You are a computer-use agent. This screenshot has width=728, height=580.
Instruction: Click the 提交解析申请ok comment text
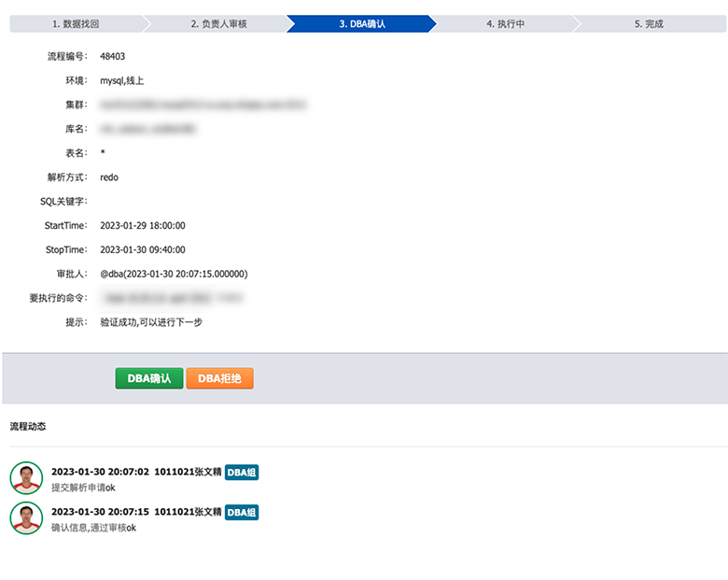click(x=83, y=488)
